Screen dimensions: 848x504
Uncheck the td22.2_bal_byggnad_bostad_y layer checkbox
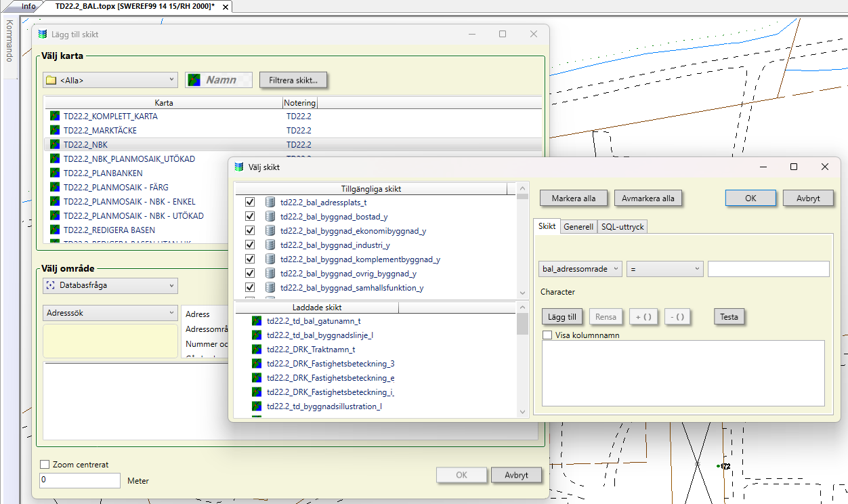(x=250, y=217)
